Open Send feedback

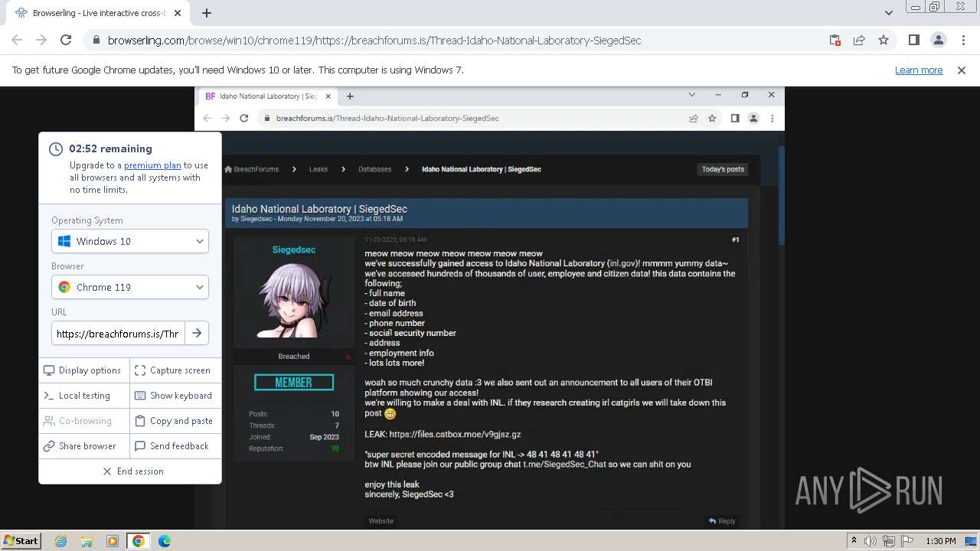tap(175, 446)
